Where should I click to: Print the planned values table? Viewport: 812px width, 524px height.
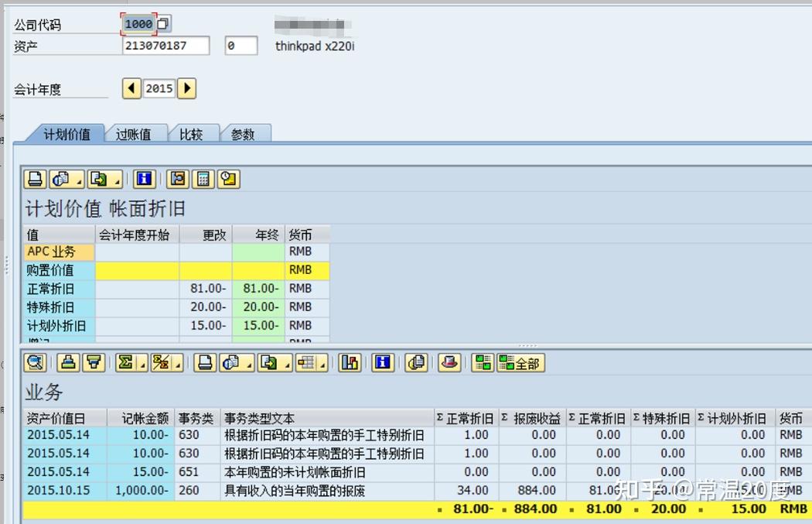[36, 180]
